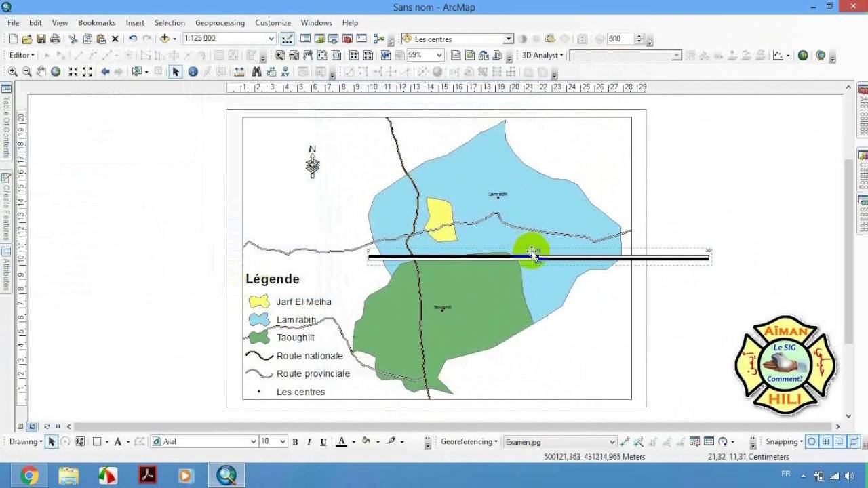
Task: Switch to Layout View
Action: pyautogui.click(x=33, y=426)
